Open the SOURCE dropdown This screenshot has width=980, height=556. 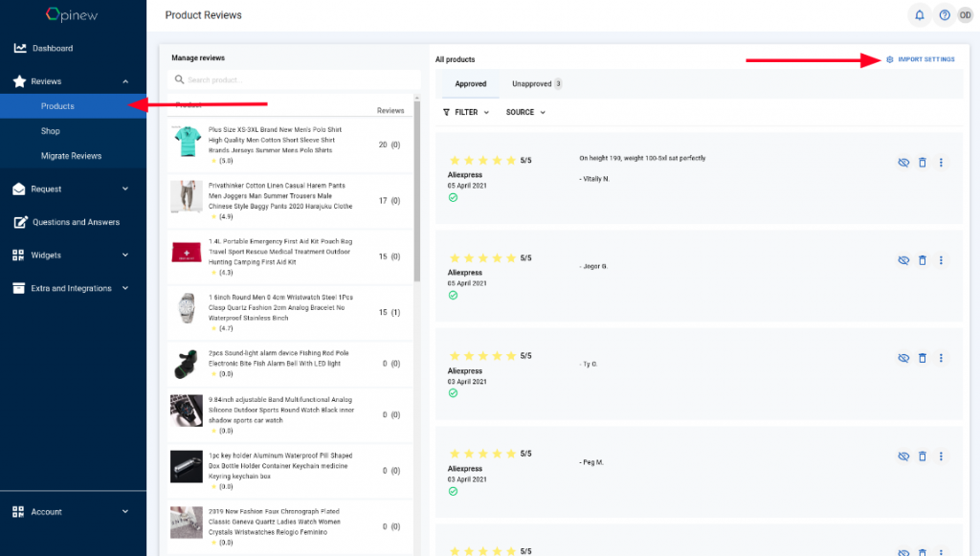[x=525, y=113]
